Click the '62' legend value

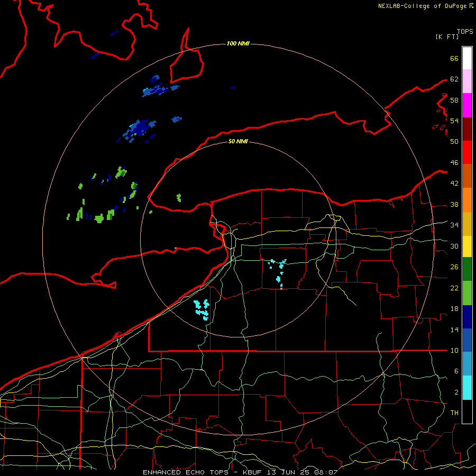tap(454, 79)
